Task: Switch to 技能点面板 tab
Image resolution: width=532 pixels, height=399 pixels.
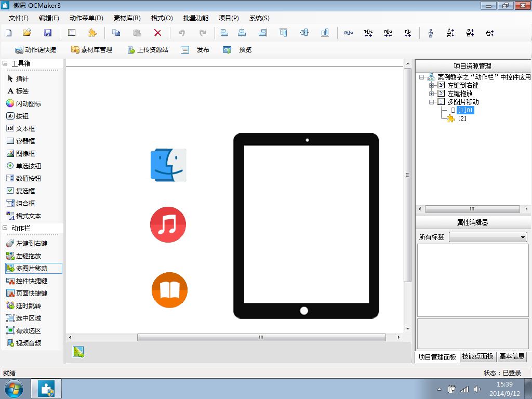Action: tap(478, 356)
